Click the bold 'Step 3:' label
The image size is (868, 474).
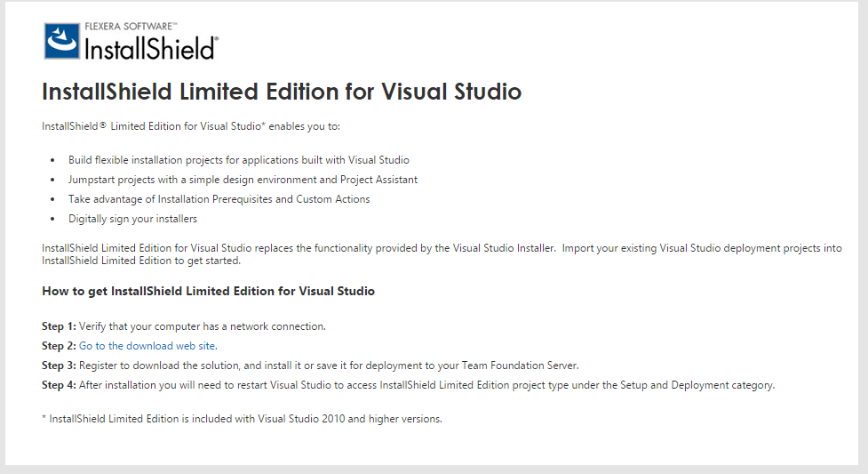click(59, 366)
